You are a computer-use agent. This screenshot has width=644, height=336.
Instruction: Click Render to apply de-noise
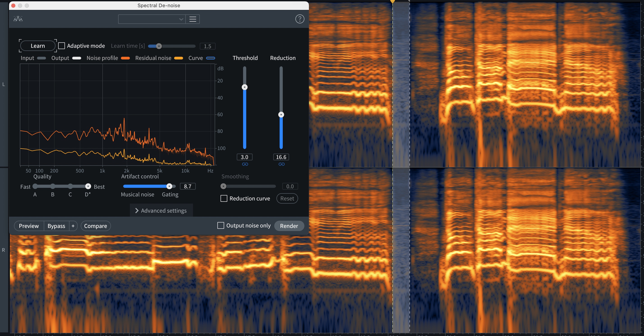tap(289, 225)
